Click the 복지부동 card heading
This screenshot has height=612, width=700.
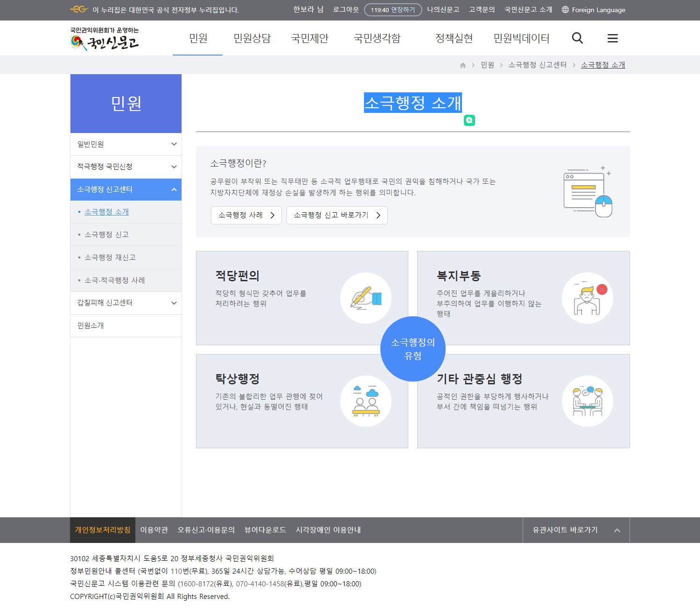459,276
